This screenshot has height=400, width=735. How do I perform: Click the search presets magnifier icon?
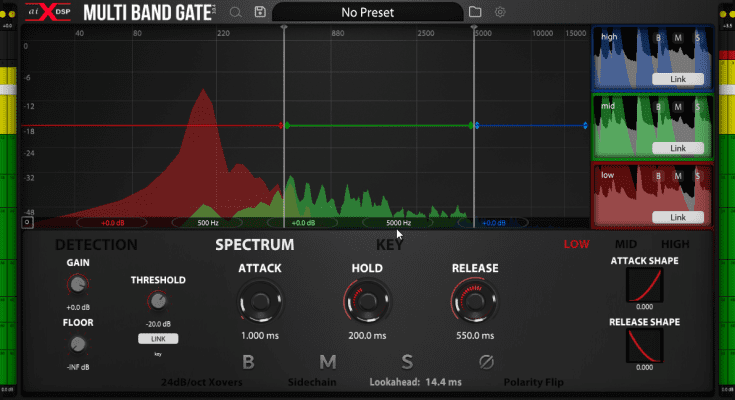point(235,12)
